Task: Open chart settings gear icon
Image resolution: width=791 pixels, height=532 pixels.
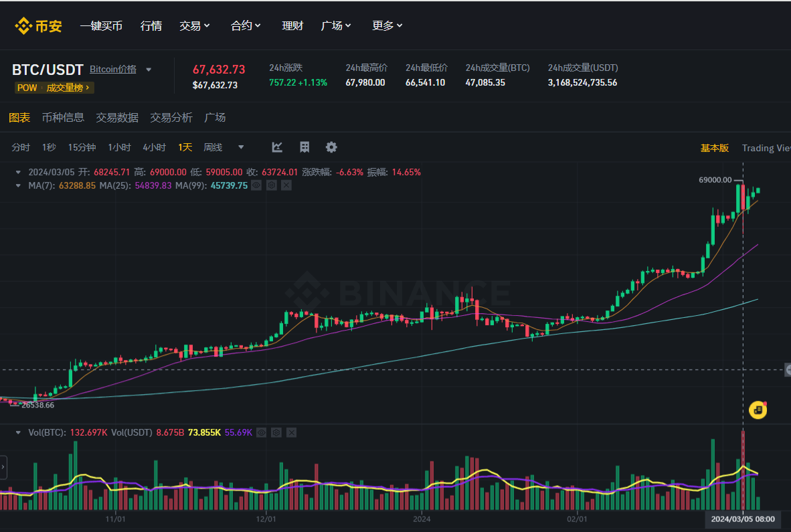Action: click(331, 147)
